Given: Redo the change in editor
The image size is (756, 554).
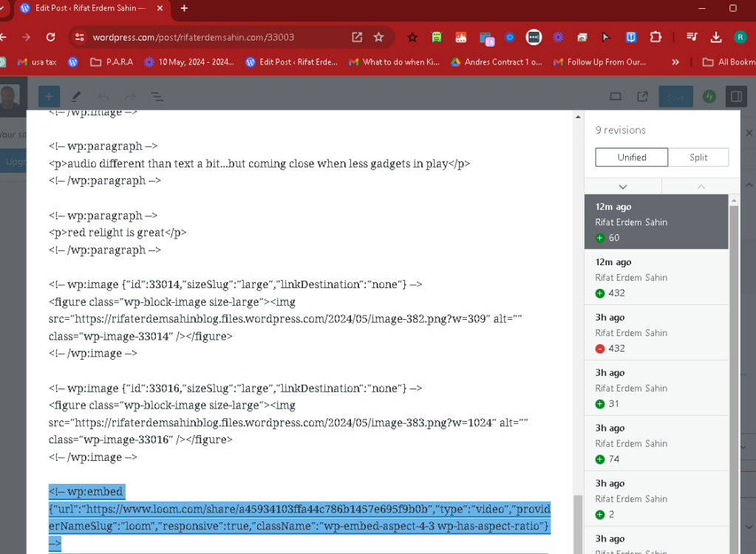Looking at the screenshot, I should click(130, 97).
